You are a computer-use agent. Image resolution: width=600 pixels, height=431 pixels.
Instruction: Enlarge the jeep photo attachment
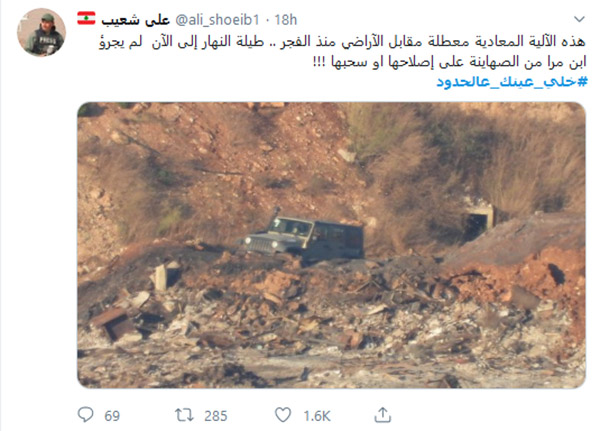[331, 245]
